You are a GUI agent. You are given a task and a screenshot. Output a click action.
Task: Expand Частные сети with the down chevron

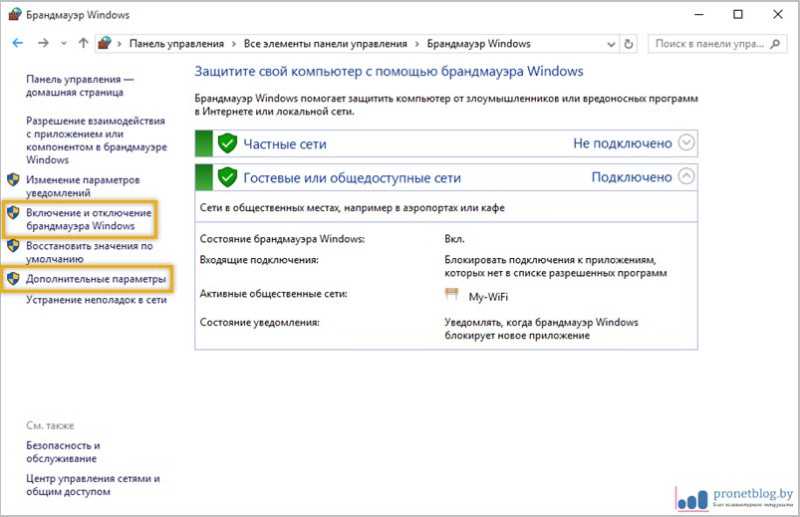686,142
